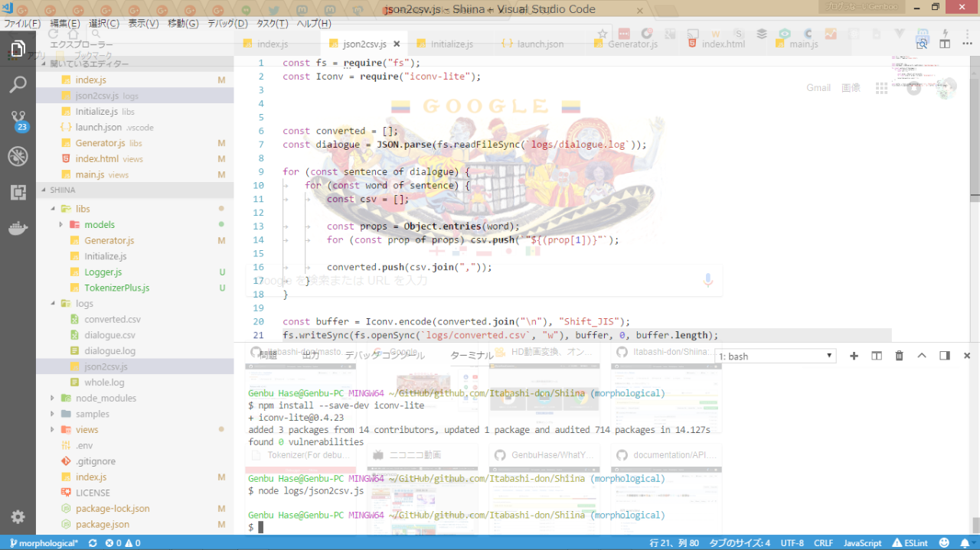Maximize the terminal panel with the chevron
Image resolution: width=980 pixels, height=550 pixels.
(922, 356)
